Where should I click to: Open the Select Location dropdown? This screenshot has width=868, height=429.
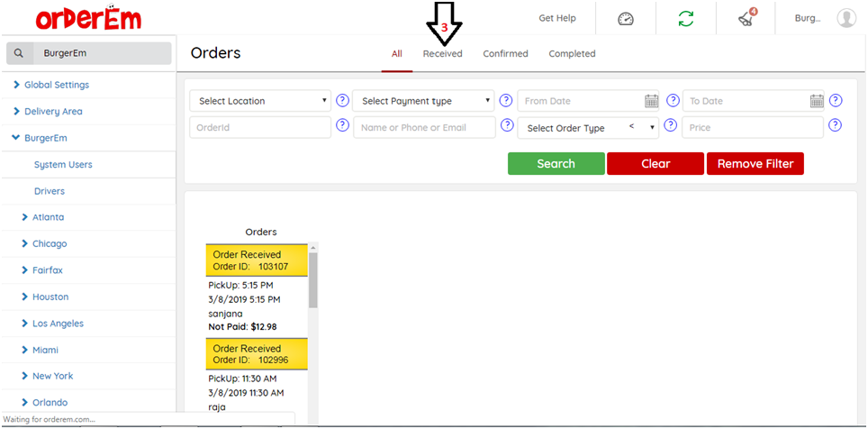tap(260, 101)
